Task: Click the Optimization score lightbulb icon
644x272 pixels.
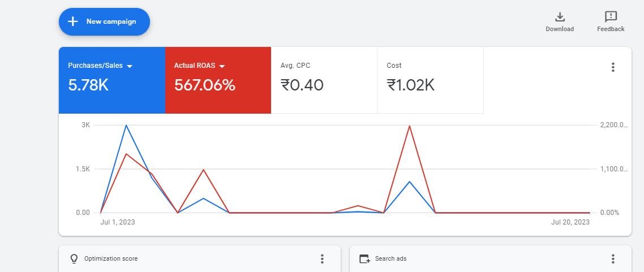Action: [74, 259]
